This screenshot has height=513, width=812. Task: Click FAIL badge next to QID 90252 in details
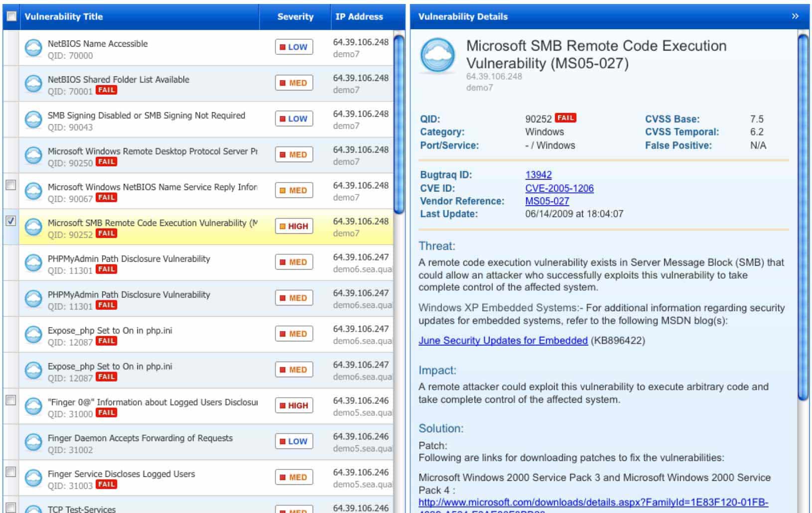[x=565, y=118]
